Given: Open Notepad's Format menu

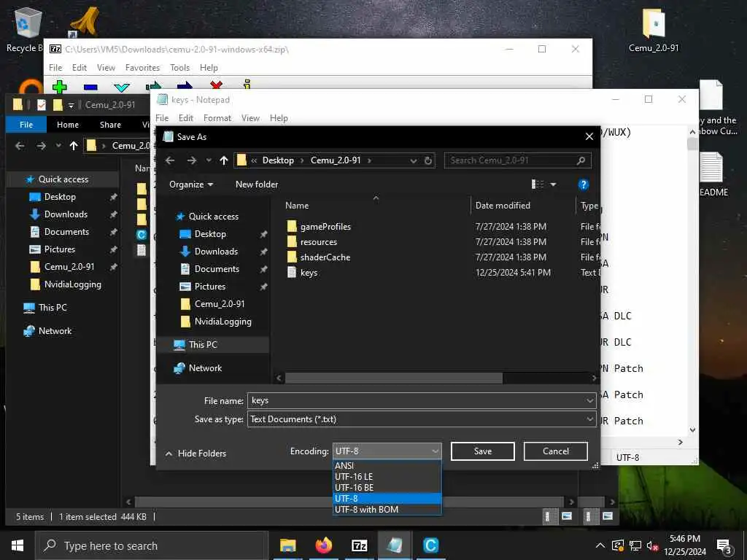Looking at the screenshot, I should point(217,118).
